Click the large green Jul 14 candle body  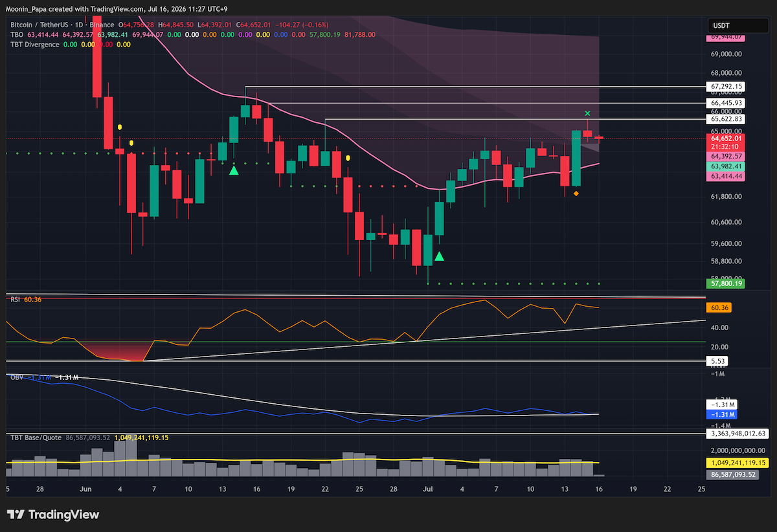pyautogui.click(x=576, y=158)
